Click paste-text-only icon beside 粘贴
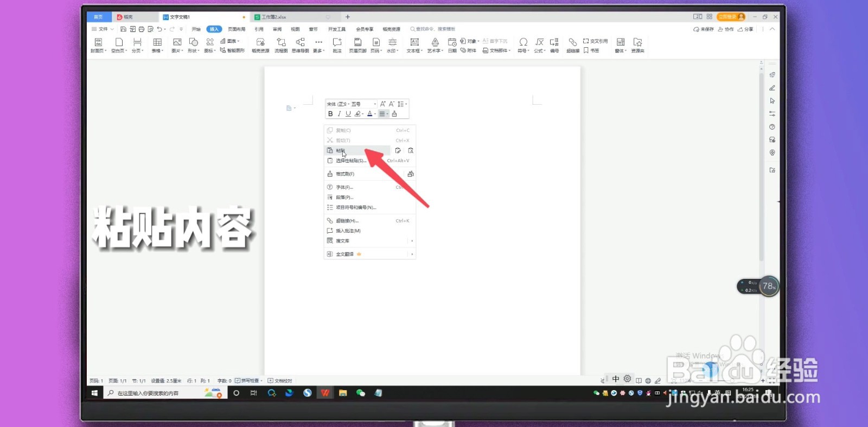Image resolution: width=868 pixels, height=427 pixels. [411, 150]
